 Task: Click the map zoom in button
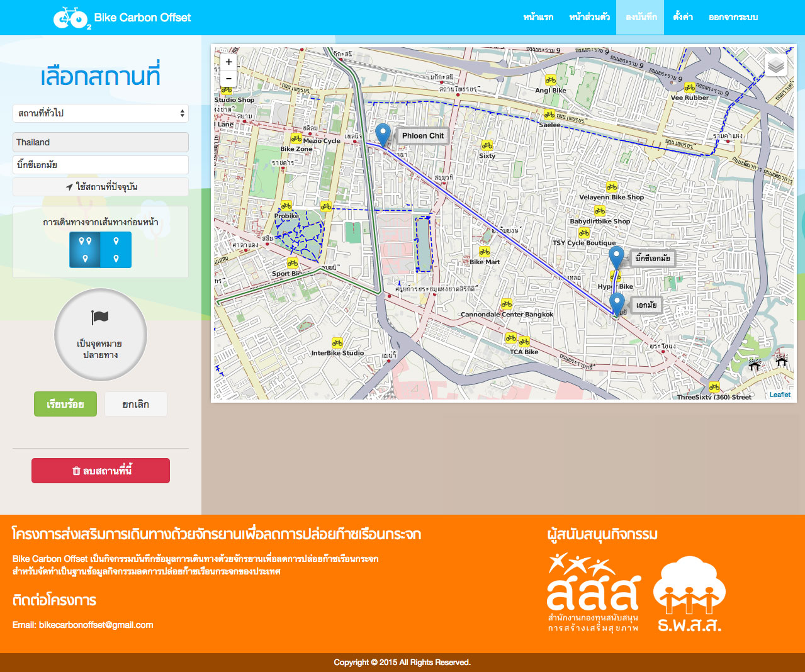(x=228, y=62)
